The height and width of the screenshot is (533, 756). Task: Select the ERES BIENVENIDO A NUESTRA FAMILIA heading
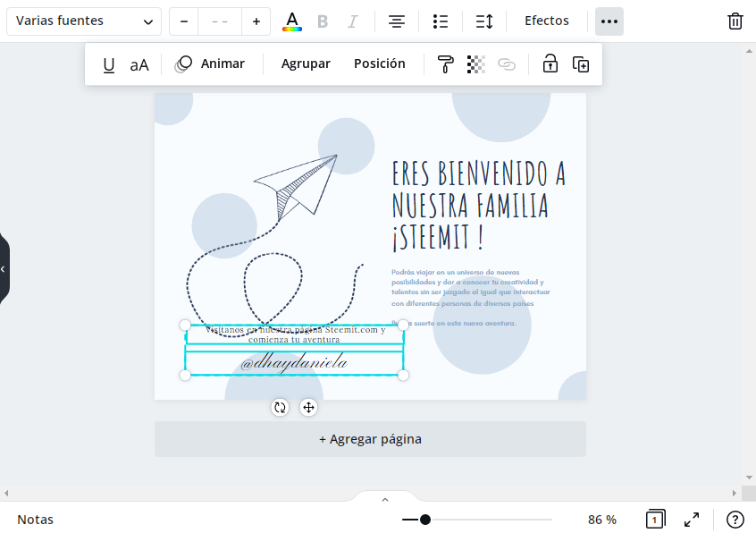click(479, 206)
